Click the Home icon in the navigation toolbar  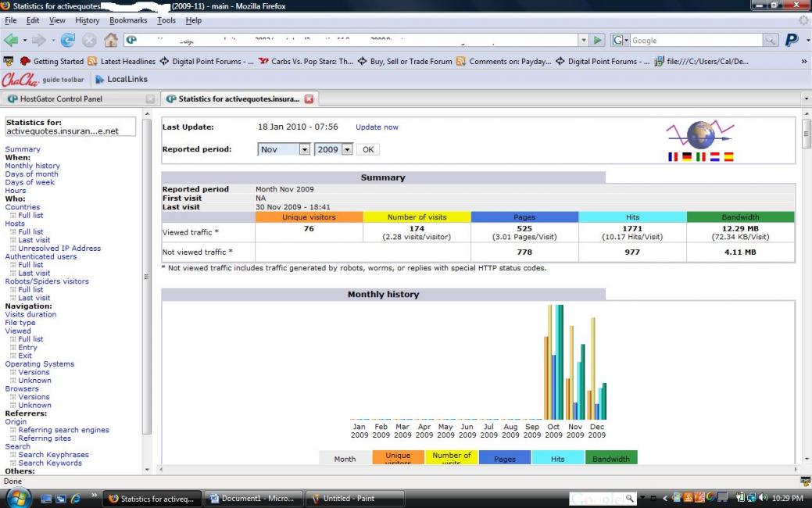click(110, 40)
